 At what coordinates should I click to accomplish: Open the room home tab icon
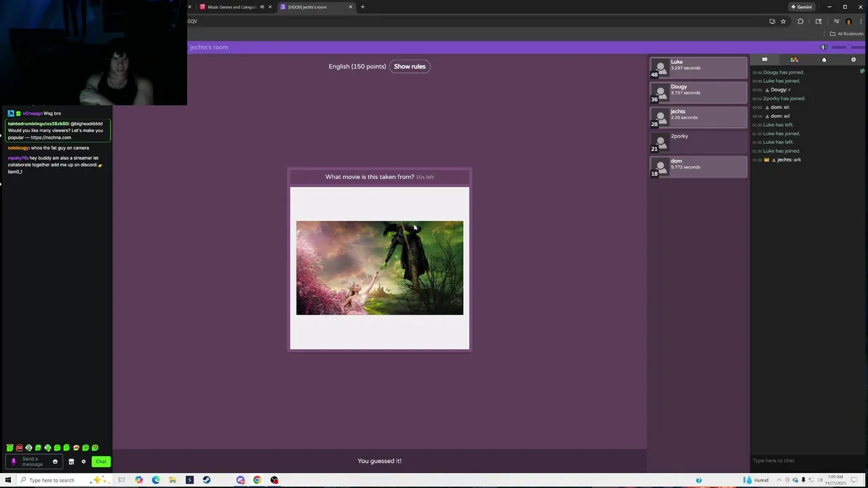pyautogui.click(x=824, y=60)
